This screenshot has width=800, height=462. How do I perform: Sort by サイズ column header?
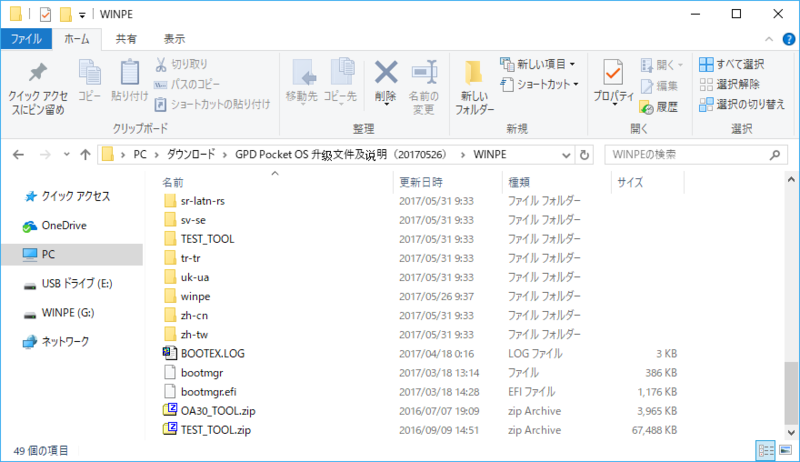click(x=647, y=182)
